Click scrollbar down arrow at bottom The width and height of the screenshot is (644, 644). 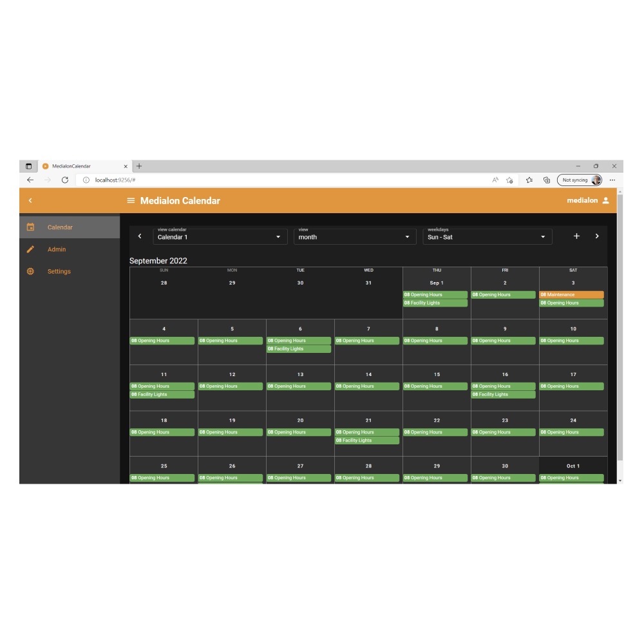(x=620, y=480)
